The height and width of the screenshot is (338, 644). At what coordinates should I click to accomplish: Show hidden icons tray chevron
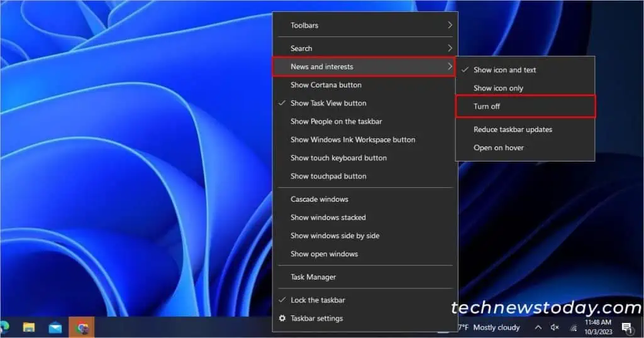538,327
